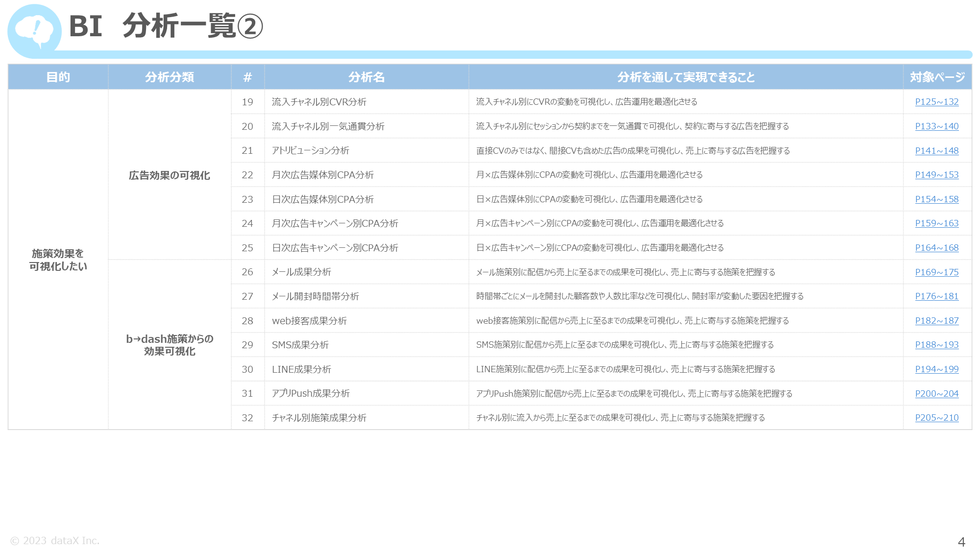The image size is (980, 551).
Task: Click the # column header
Action: (x=247, y=77)
